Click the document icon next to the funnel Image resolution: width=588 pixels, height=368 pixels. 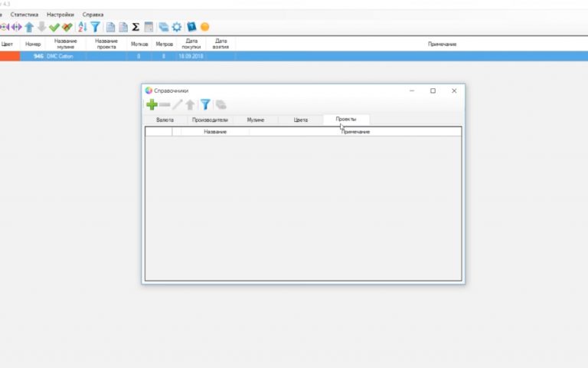(110, 27)
